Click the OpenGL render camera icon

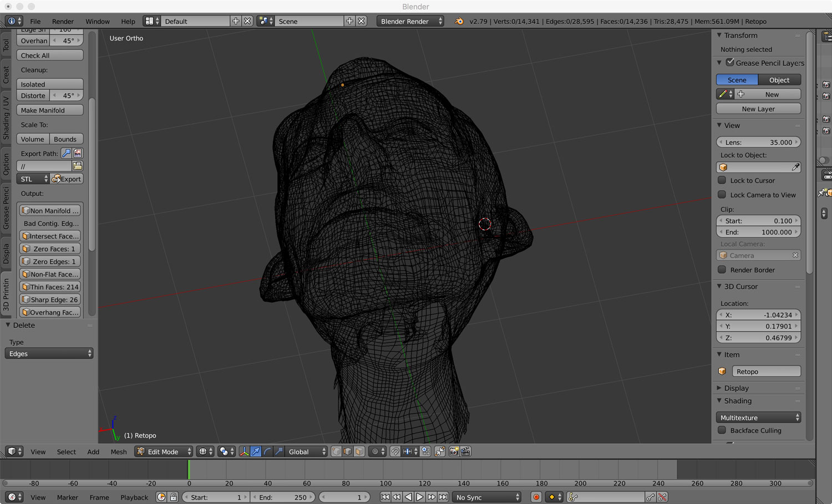[454, 452]
